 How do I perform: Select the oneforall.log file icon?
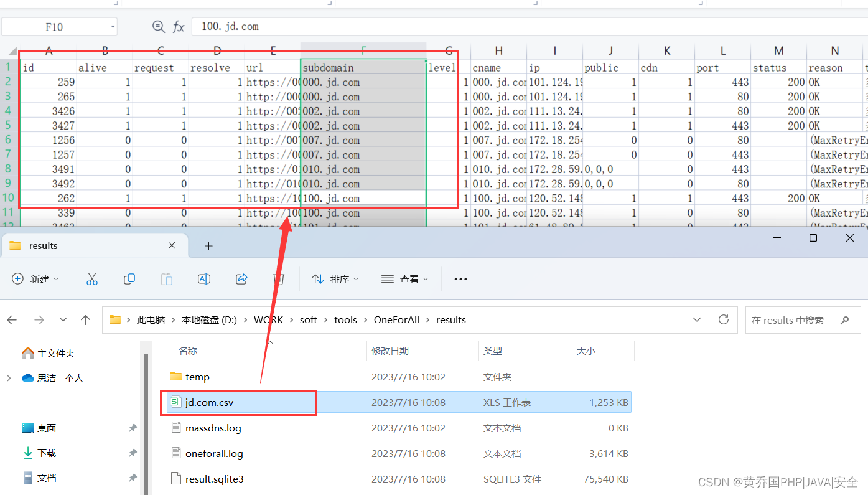pyautogui.click(x=175, y=453)
